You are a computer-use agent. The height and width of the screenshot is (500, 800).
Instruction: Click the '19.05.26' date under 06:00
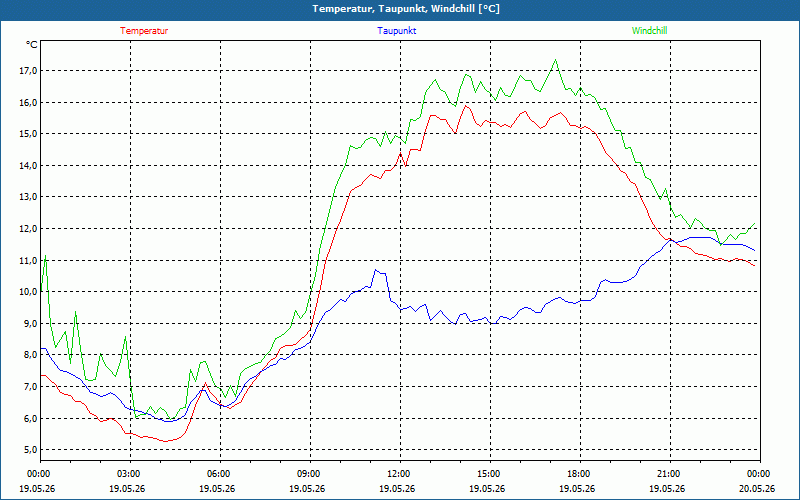click(217, 489)
